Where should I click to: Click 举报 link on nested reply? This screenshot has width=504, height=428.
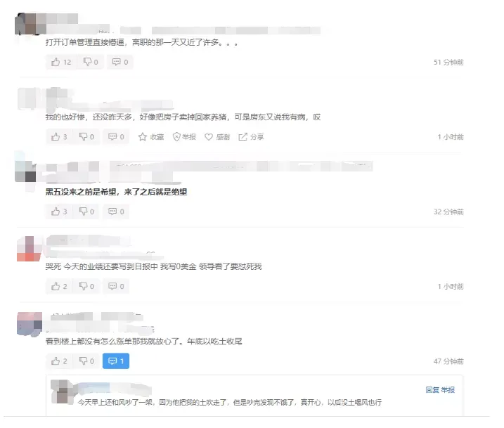pyautogui.click(x=448, y=390)
